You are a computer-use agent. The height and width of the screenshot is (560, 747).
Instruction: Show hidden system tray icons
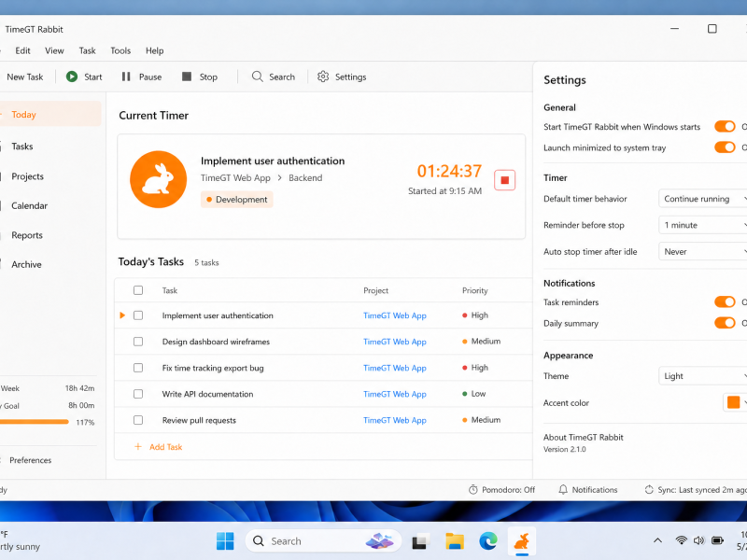click(x=657, y=540)
